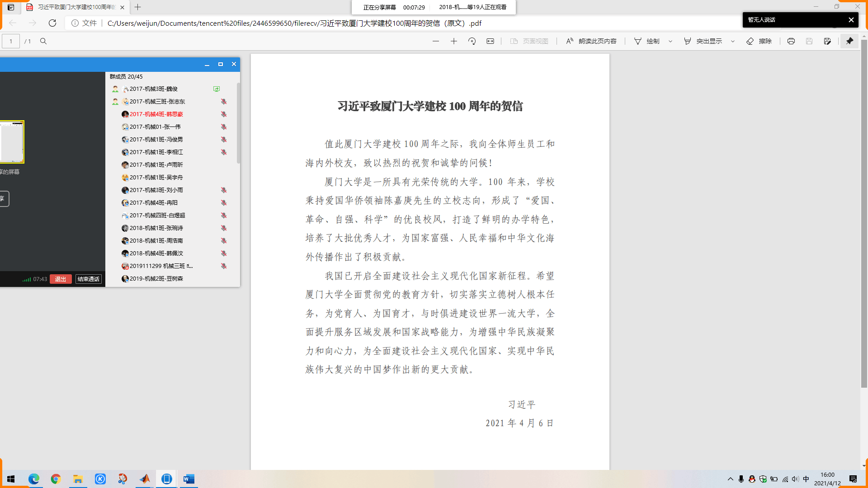This screenshot has height=488, width=868.
Task: Show hidden system tray icons chevron
Action: (x=730, y=479)
